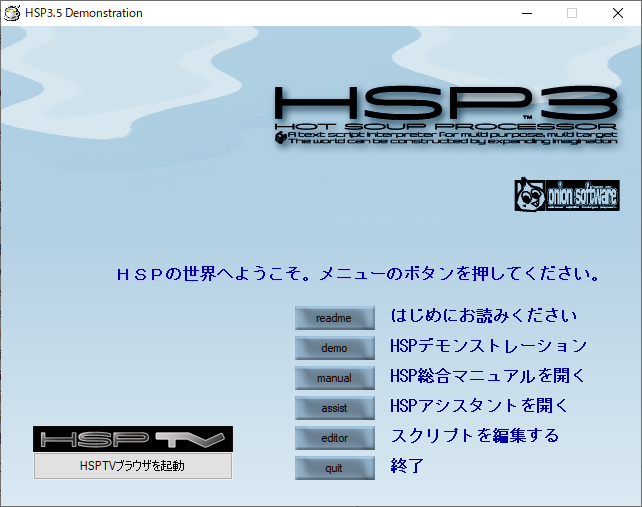Open the readme button
Viewport: 642px width, 507px height.
[x=335, y=318]
